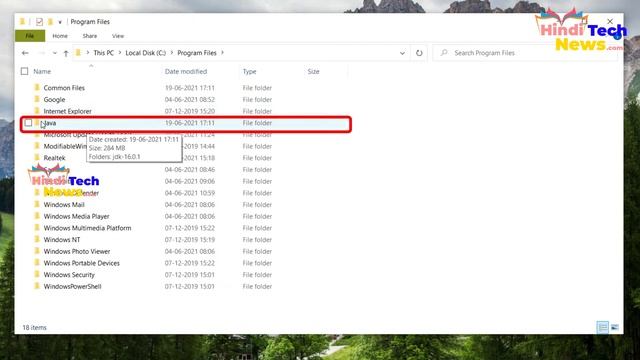Select the Windows Security folder icon

(37, 274)
